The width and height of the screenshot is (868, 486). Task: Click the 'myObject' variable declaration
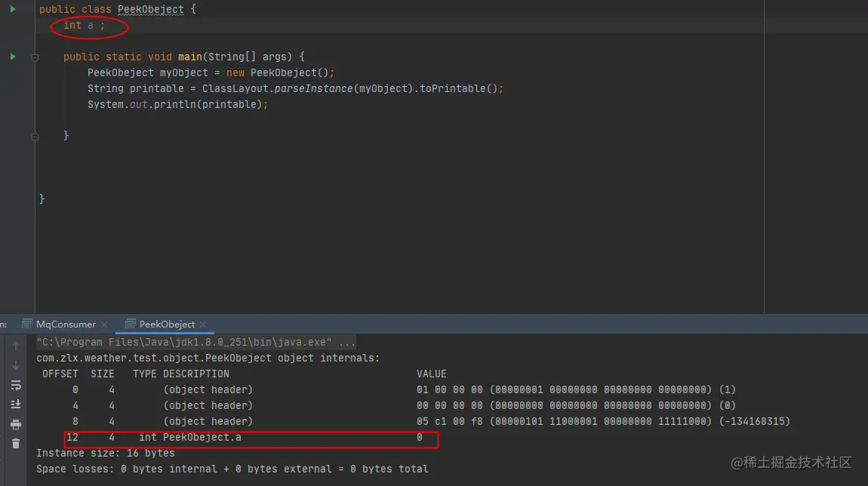pyautogui.click(x=183, y=73)
